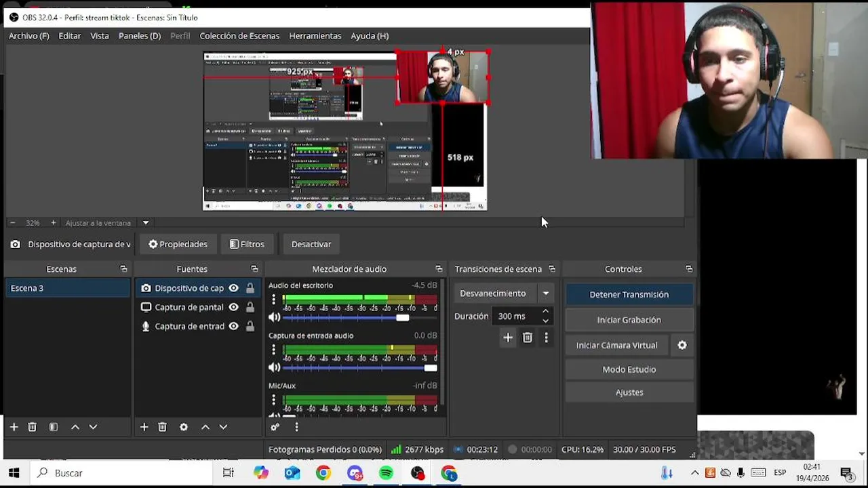Toggle lock on Captura de entrad source
This screenshot has width=868, height=488.
click(x=250, y=326)
